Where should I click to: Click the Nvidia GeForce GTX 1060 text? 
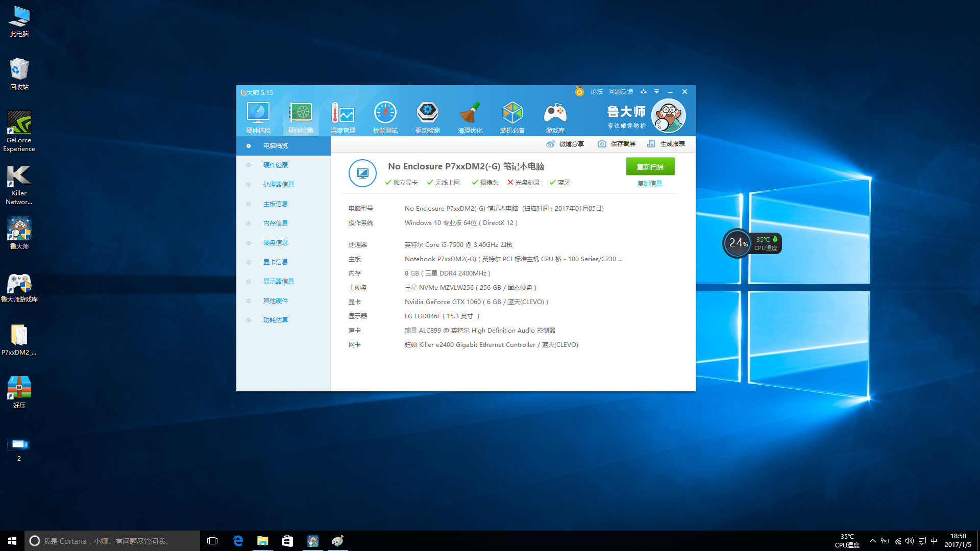[x=476, y=302]
